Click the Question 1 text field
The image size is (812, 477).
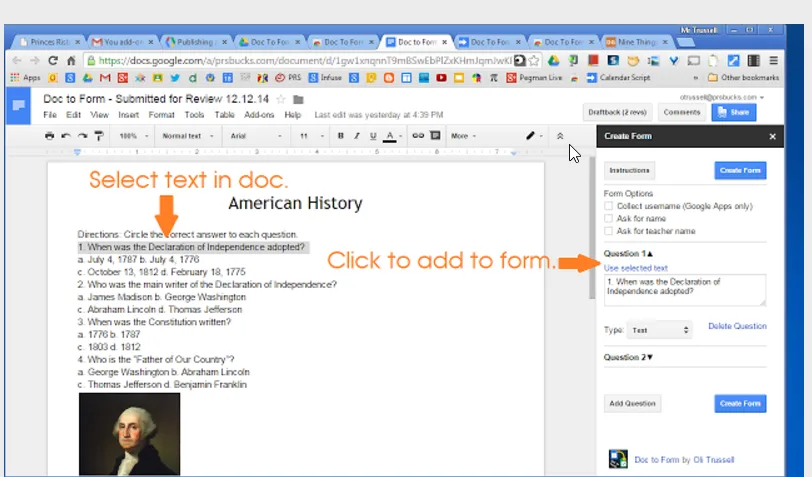click(685, 290)
